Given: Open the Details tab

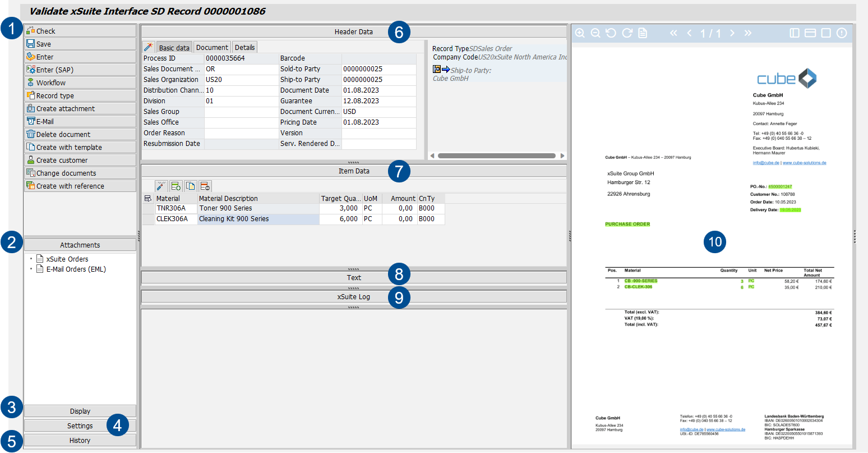Looking at the screenshot, I should pos(244,48).
